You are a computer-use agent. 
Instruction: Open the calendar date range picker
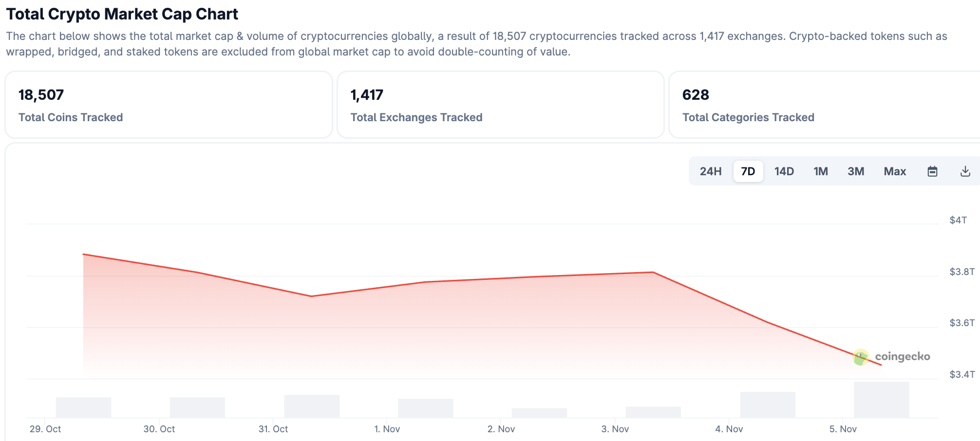point(932,171)
